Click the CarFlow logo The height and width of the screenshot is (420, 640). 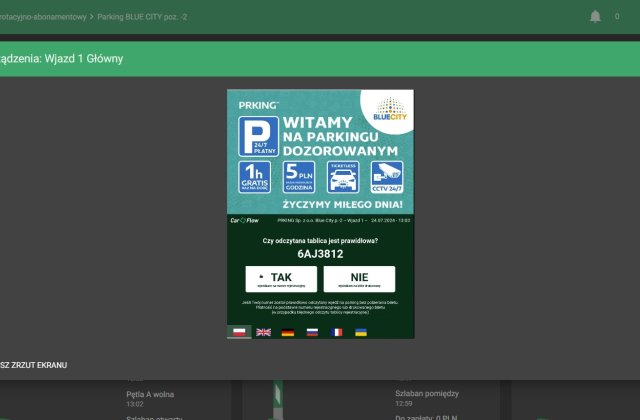coord(246,218)
